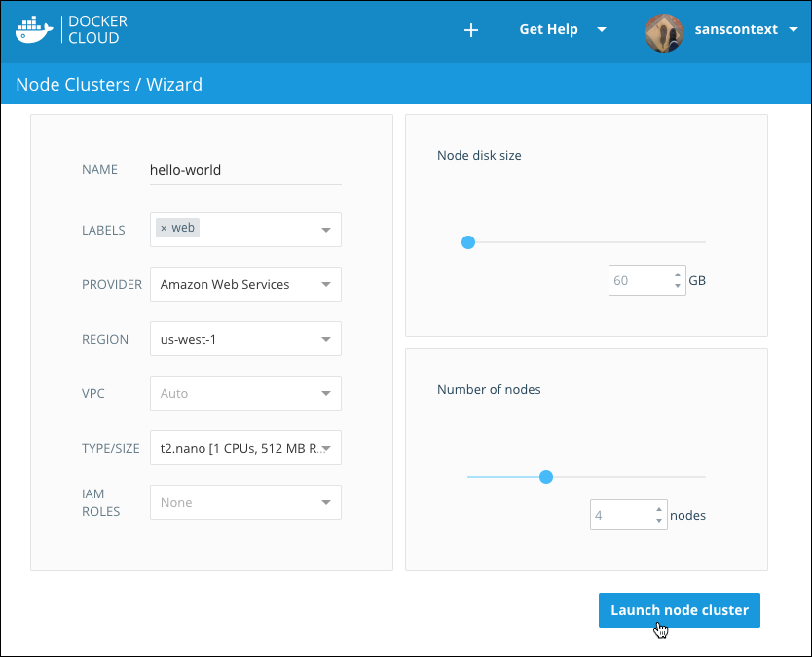Increase node disk size with up arrow
Viewport: 812px width, 657px height.
point(678,275)
